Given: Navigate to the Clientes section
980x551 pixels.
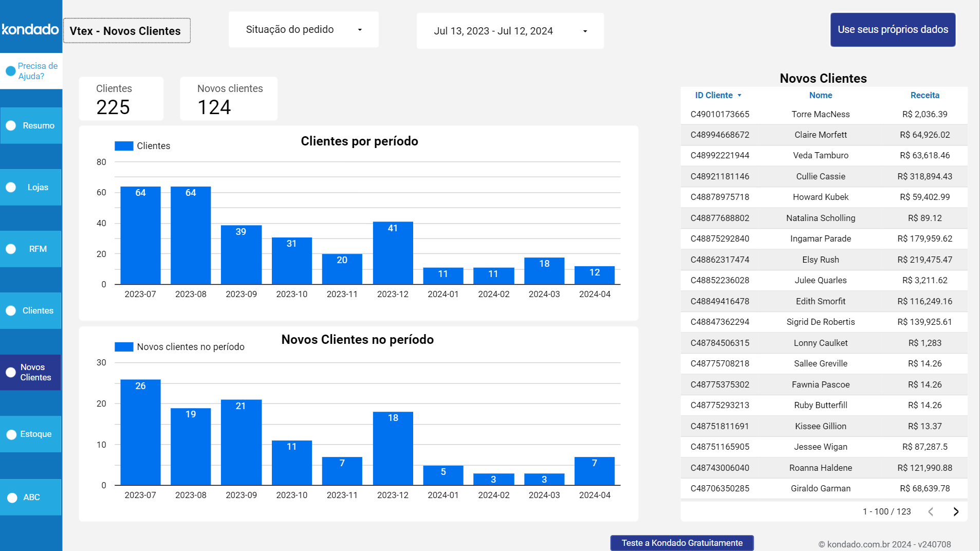Looking at the screenshot, I should click(31, 310).
